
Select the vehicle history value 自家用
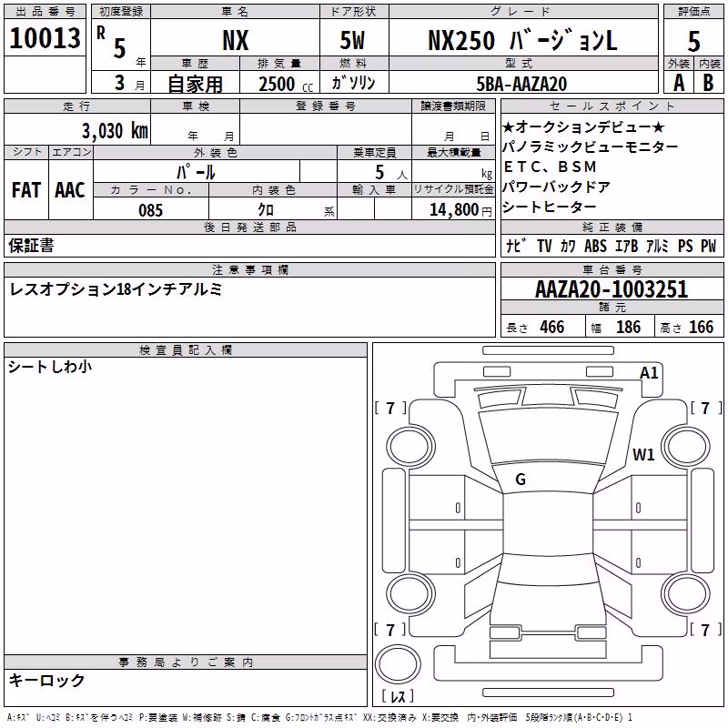point(195,84)
